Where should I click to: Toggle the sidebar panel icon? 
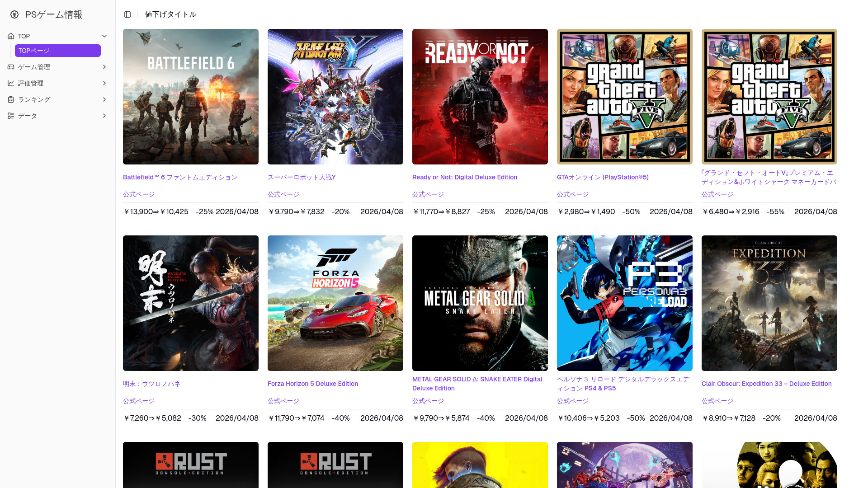coord(127,14)
